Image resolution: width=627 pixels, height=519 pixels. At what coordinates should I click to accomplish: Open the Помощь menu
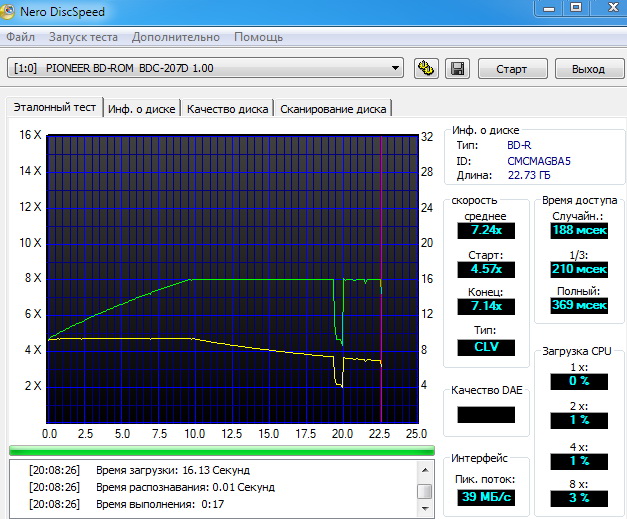pos(258,37)
